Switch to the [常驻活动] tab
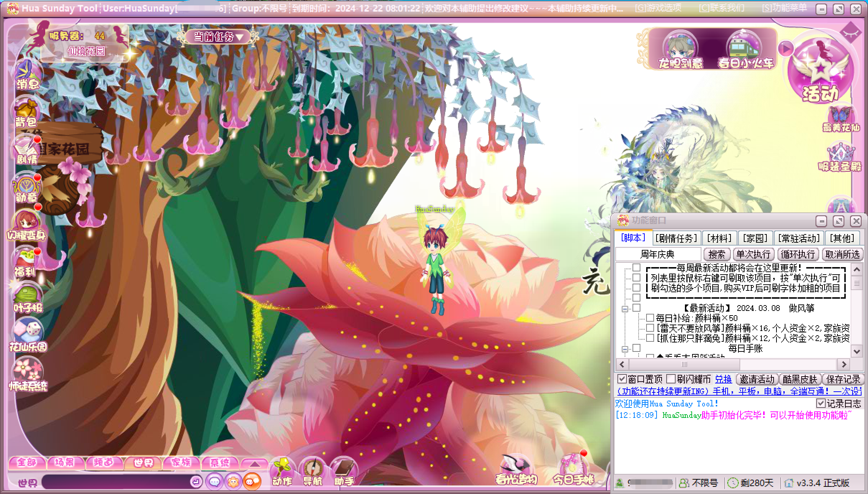The width and height of the screenshot is (868, 494). pyautogui.click(x=799, y=238)
